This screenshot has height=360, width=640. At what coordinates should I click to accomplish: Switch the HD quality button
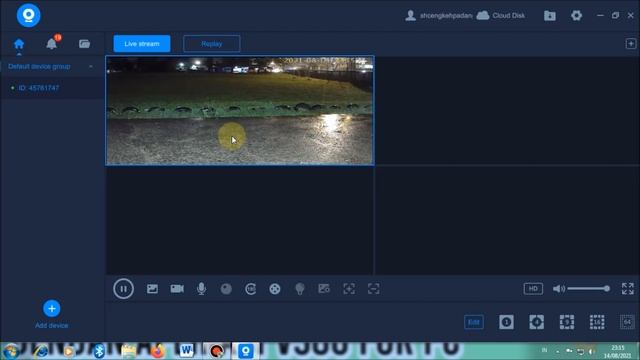[533, 289]
